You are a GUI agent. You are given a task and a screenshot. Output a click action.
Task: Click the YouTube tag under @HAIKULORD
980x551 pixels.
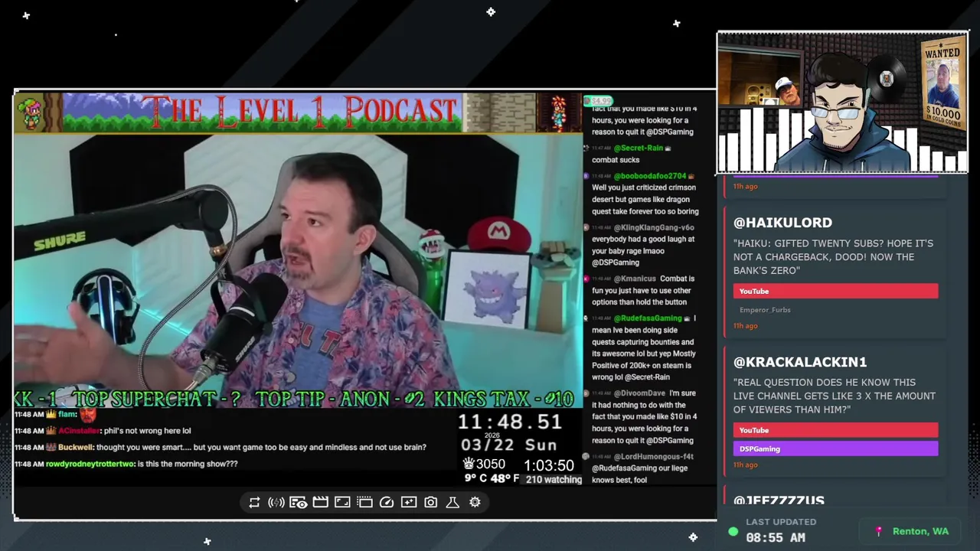835,291
